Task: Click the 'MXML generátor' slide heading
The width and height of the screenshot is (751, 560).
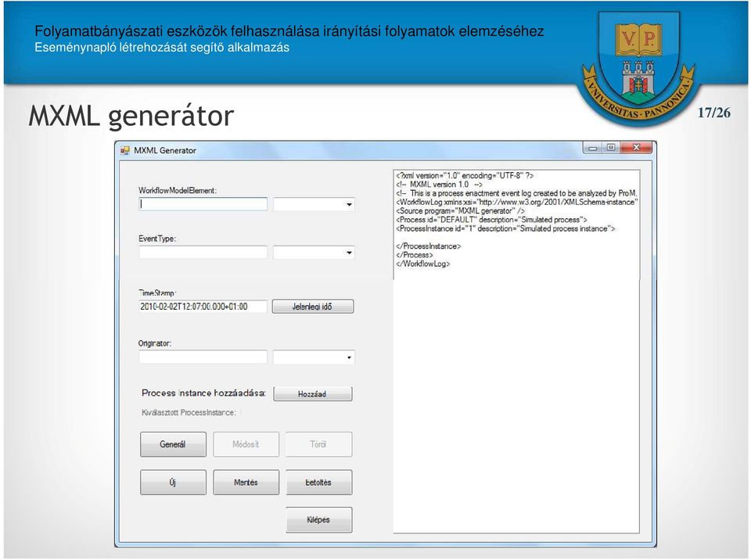Action: click(x=131, y=117)
